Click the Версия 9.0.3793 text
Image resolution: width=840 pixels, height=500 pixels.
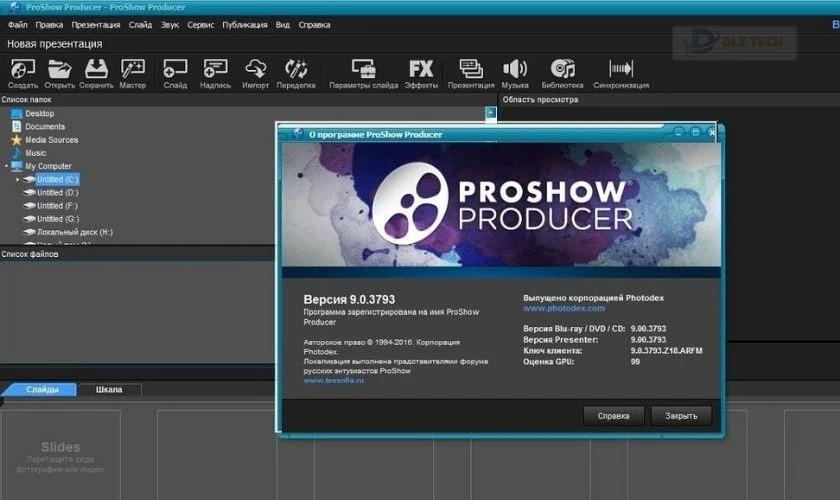click(349, 299)
